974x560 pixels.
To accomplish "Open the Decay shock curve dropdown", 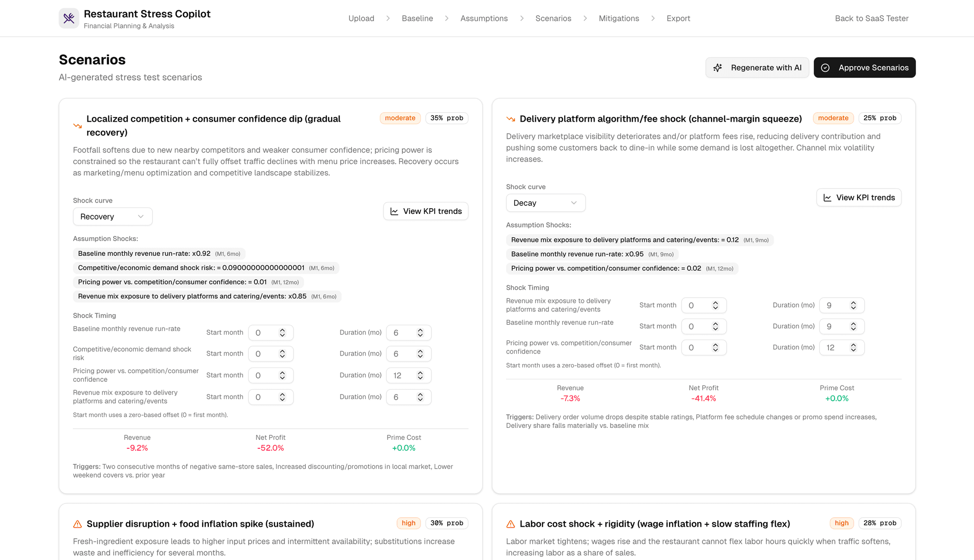I will coord(545,203).
